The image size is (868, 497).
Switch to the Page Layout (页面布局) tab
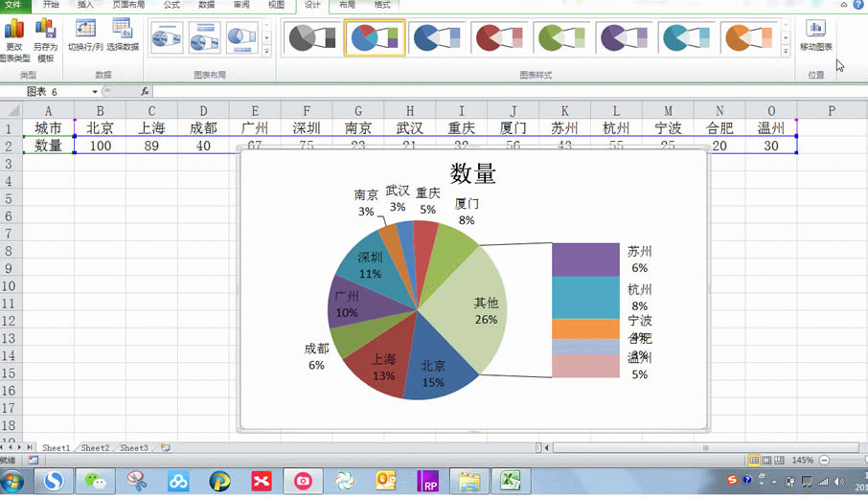tap(128, 5)
